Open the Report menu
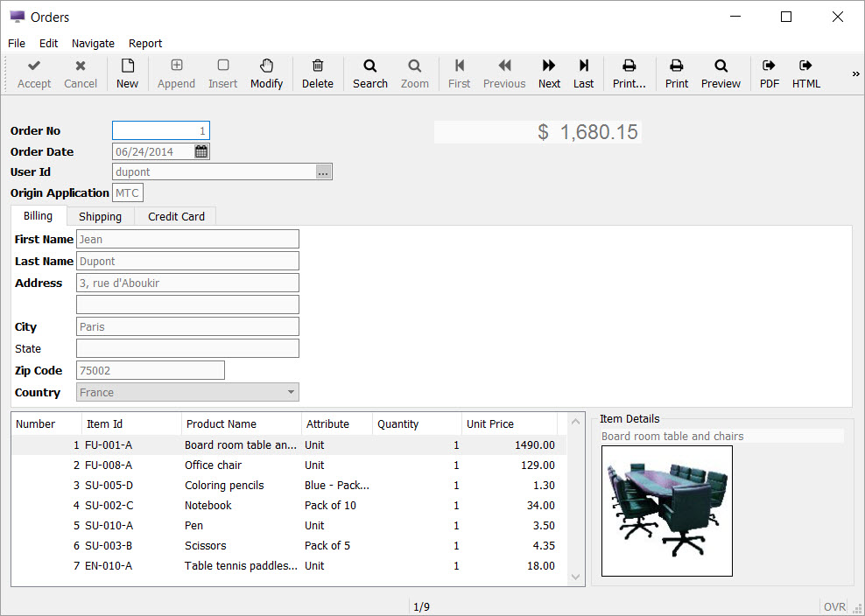865x616 pixels. tap(145, 43)
